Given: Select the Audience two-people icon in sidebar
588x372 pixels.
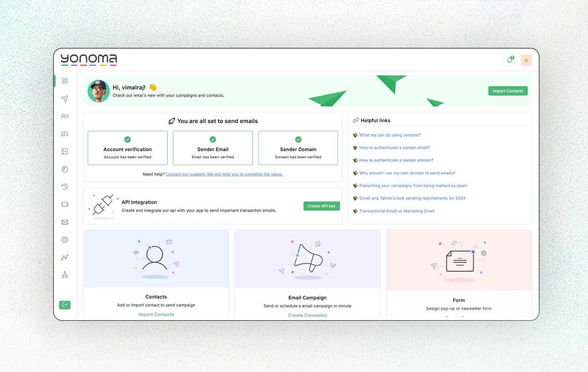Looking at the screenshot, I should 65,134.
